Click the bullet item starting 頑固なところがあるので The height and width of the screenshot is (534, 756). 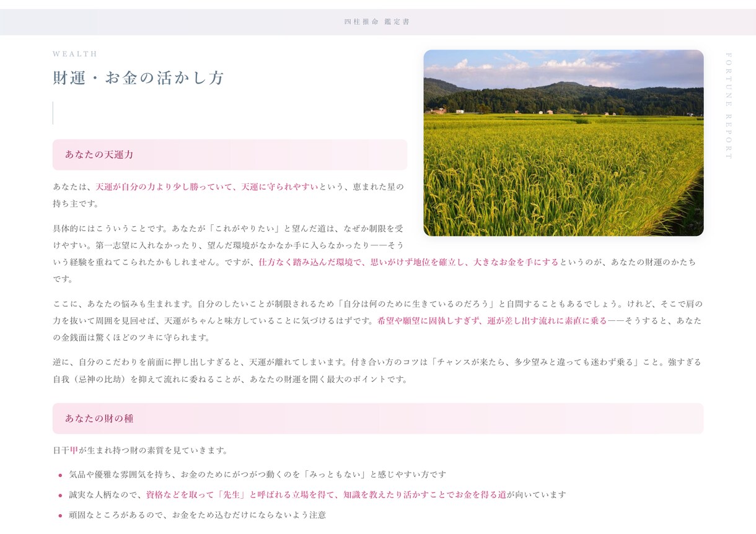tap(198, 515)
